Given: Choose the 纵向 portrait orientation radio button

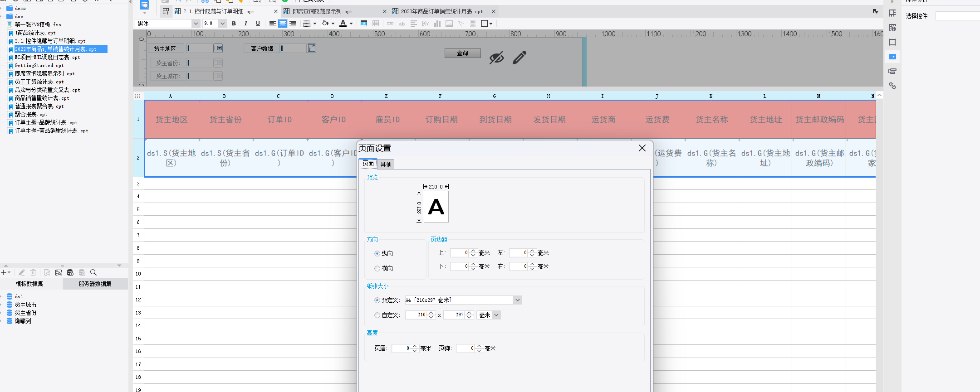Looking at the screenshot, I should pyautogui.click(x=377, y=253).
